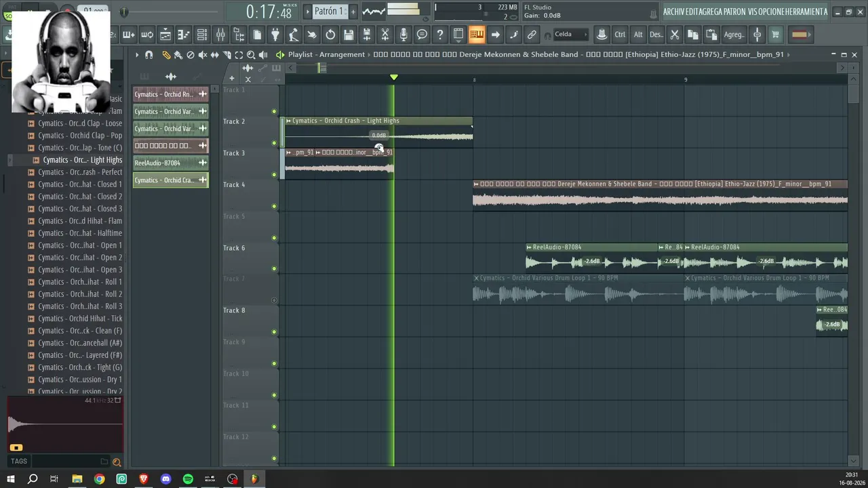Open the Patrón 1 pattern selector

(329, 12)
